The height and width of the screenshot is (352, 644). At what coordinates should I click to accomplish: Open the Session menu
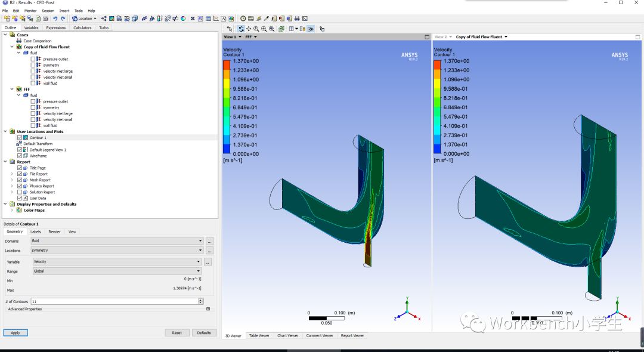(x=48, y=11)
